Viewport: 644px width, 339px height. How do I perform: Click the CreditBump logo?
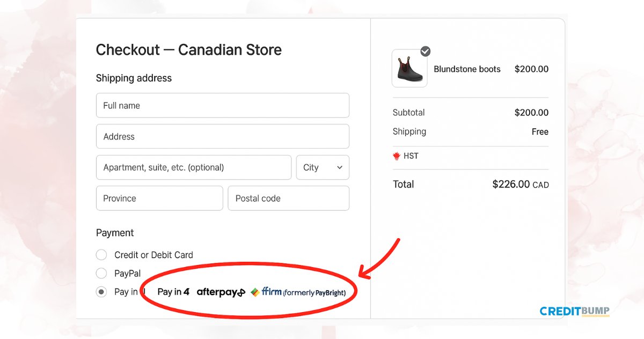pyautogui.click(x=574, y=311)
